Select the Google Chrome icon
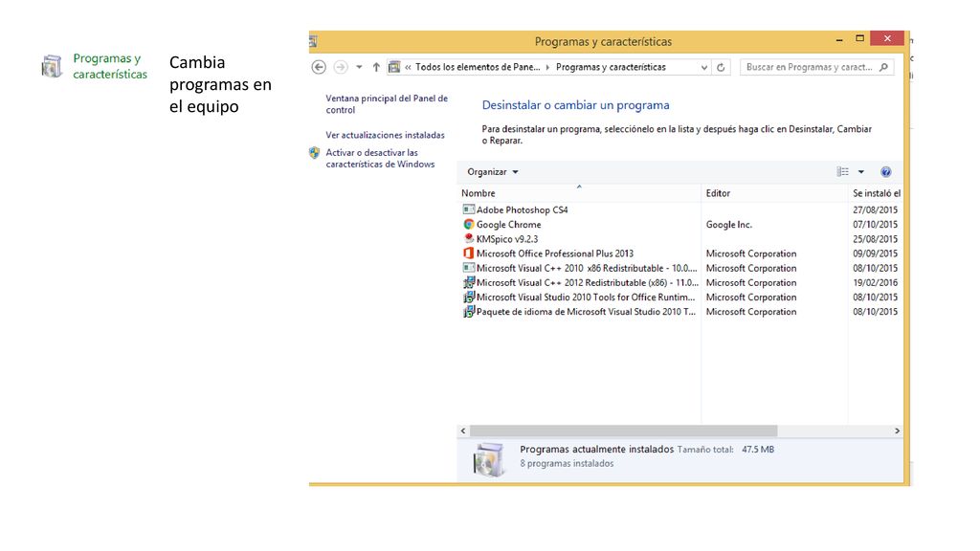The height and width of the screenshot is (551, 980). [469, 224]
